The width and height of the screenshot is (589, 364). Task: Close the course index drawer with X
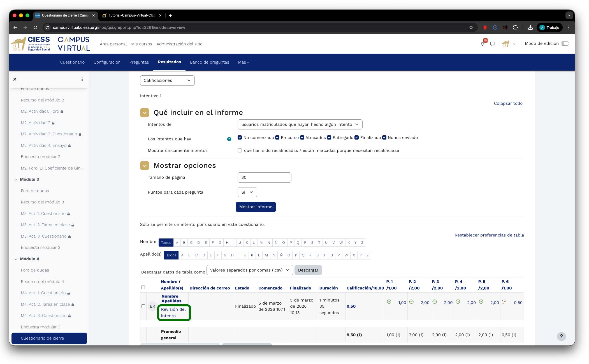(15, 79)
